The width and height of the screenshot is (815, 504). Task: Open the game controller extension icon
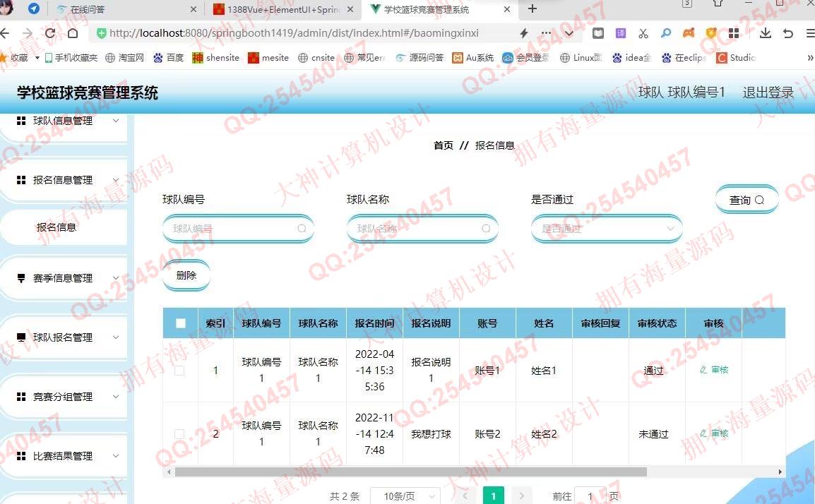(x=689, y=33)
